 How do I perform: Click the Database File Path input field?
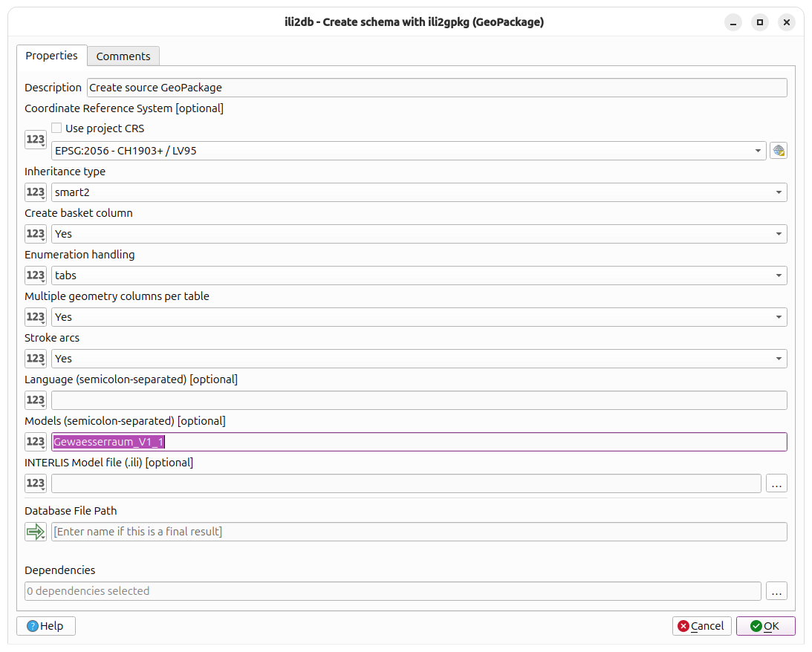point(419,532)
